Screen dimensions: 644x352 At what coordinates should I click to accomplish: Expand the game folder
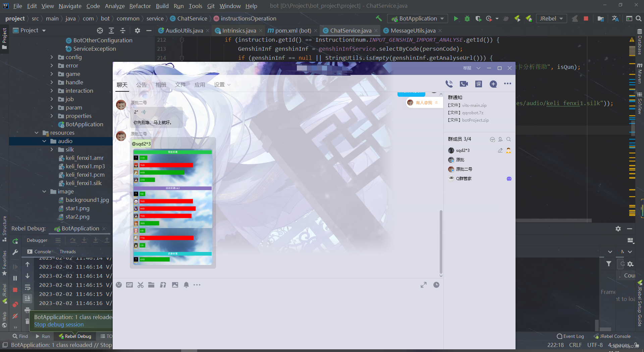coord(52,74)
